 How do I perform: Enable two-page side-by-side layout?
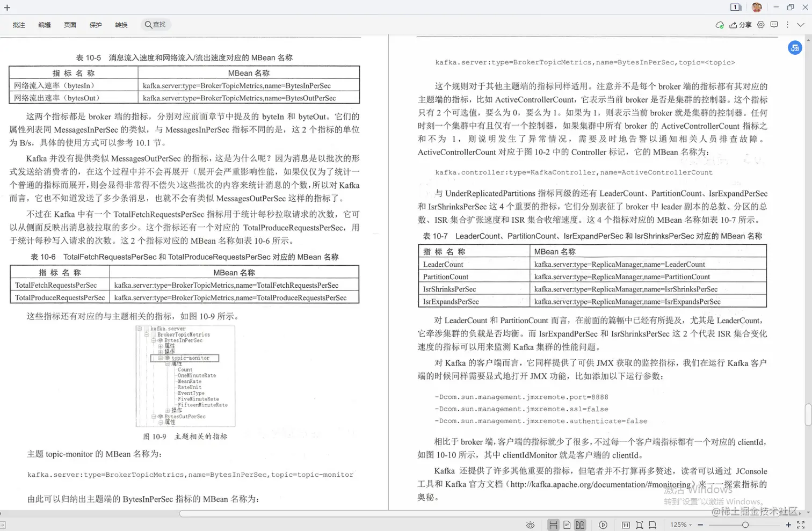[x=581, y=525]
